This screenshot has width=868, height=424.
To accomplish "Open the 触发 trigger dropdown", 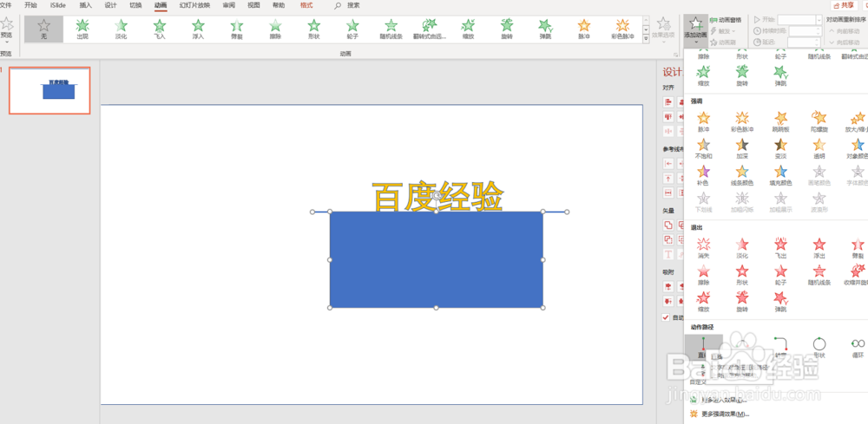I will tap(722, 31).
